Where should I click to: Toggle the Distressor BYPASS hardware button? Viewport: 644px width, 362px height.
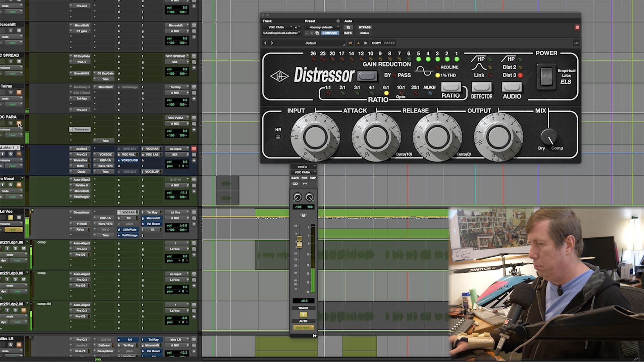367,76
